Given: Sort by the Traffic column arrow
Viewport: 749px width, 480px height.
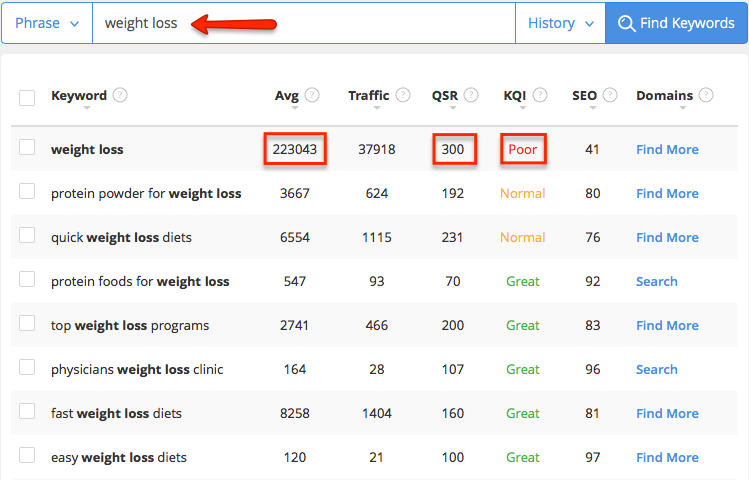Looking at the screenshot, I should pyautogui.click(x=377, y=108).
